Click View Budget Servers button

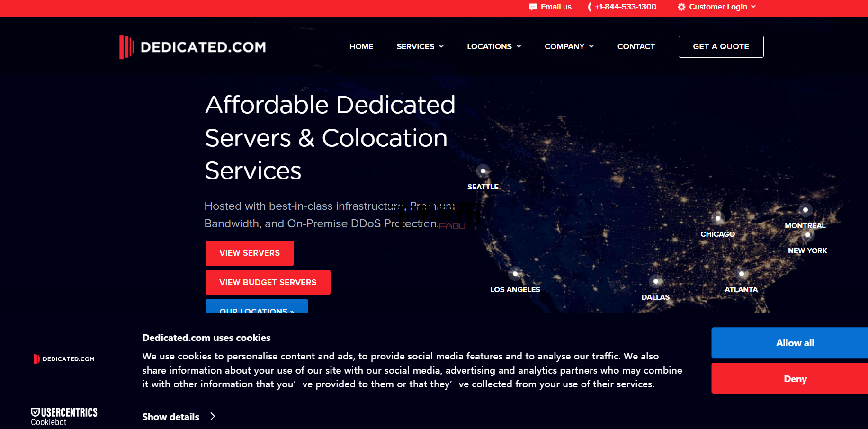268,282
